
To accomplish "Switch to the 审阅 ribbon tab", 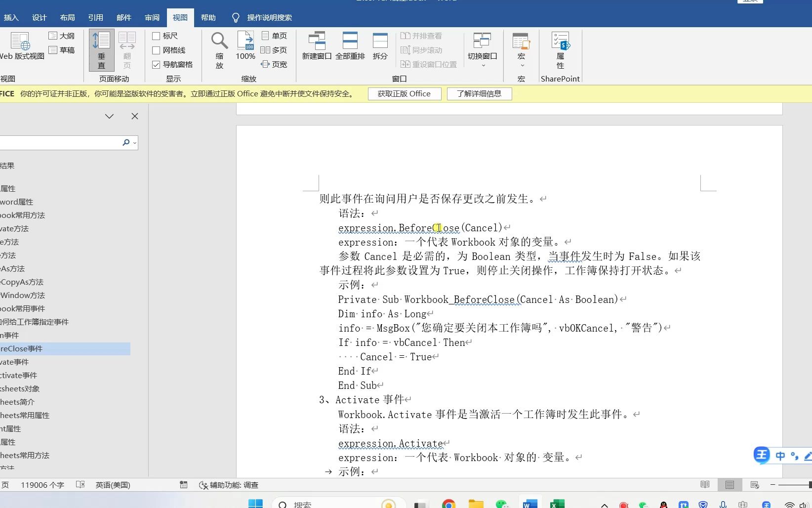I will [152, 17].
